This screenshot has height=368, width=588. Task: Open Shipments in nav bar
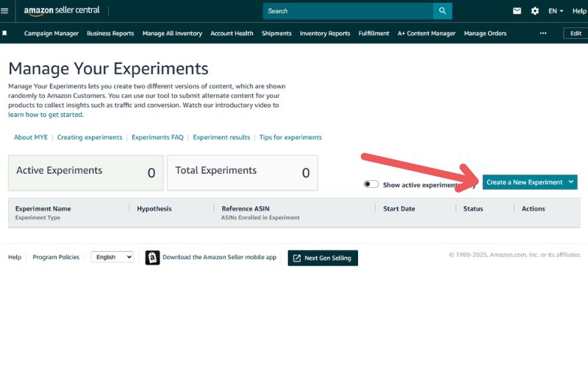click(276, 33)
